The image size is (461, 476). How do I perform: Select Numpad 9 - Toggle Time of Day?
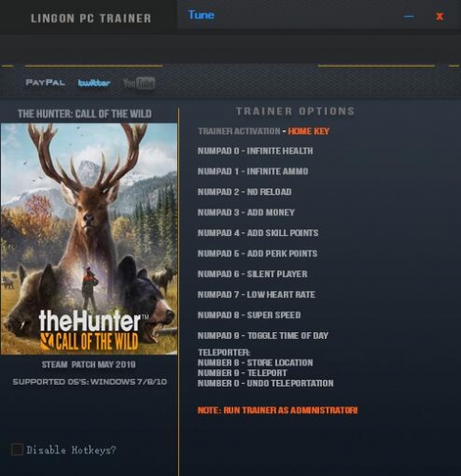click(263, 335)
